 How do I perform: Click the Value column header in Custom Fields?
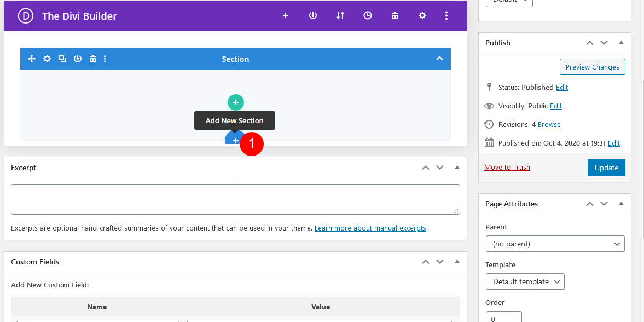click(x=321, y=307)
